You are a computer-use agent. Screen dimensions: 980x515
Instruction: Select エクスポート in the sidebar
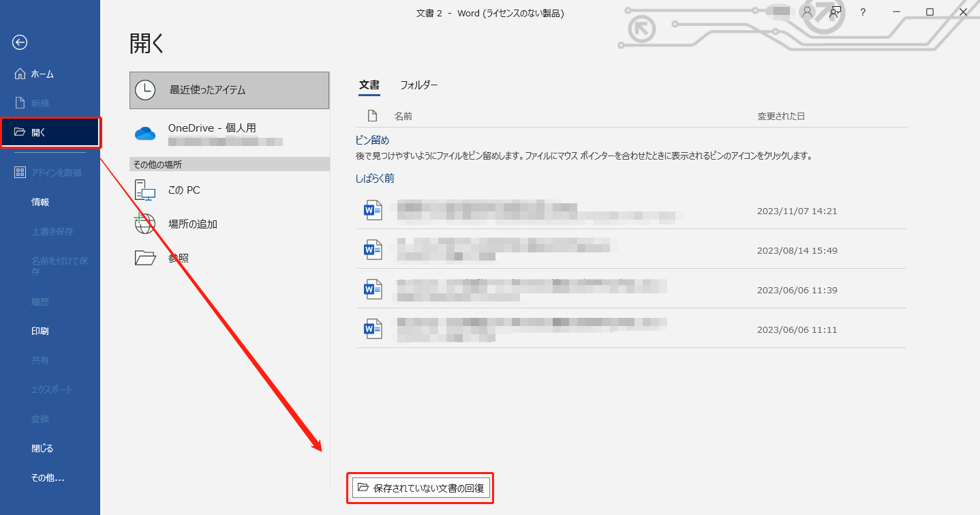(50, 389)
